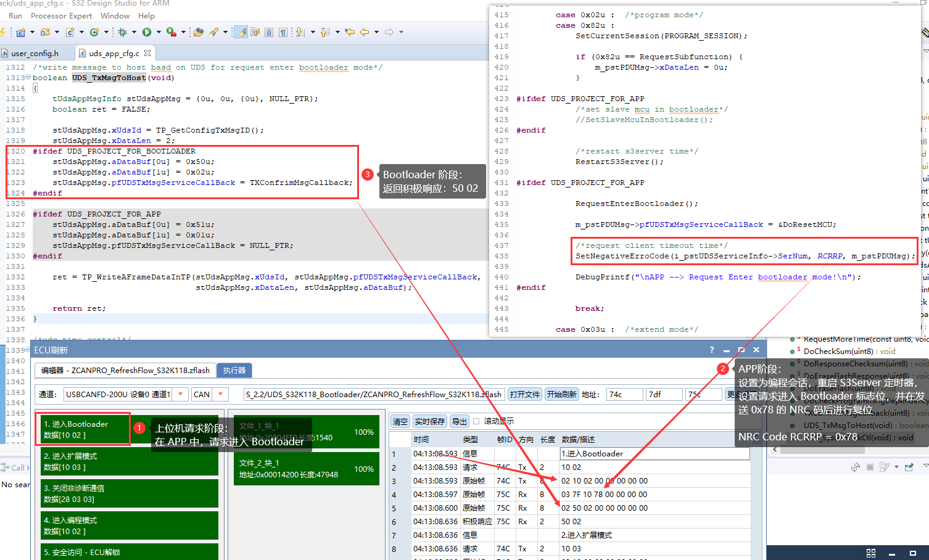Open the Run menu
The width and height of the screenshot is (929, 560).
point(15,15)
